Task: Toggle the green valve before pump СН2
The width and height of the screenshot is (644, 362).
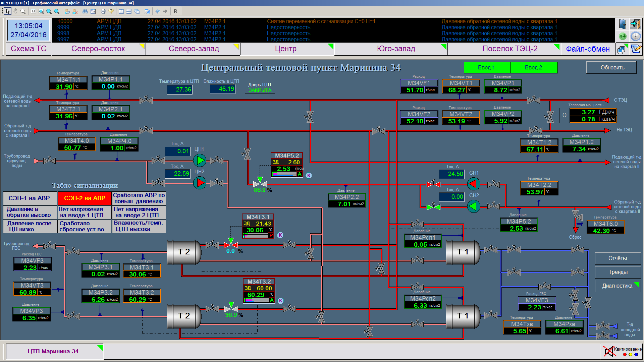Action: tap(433, 207)
